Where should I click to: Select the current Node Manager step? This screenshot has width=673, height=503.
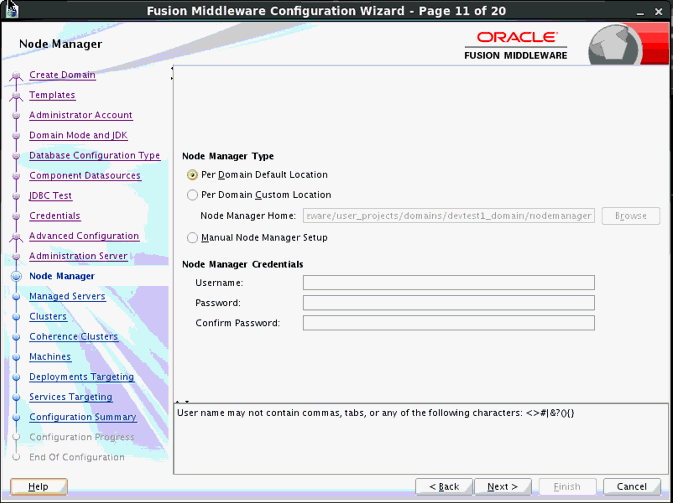click(x=62, y=276)
